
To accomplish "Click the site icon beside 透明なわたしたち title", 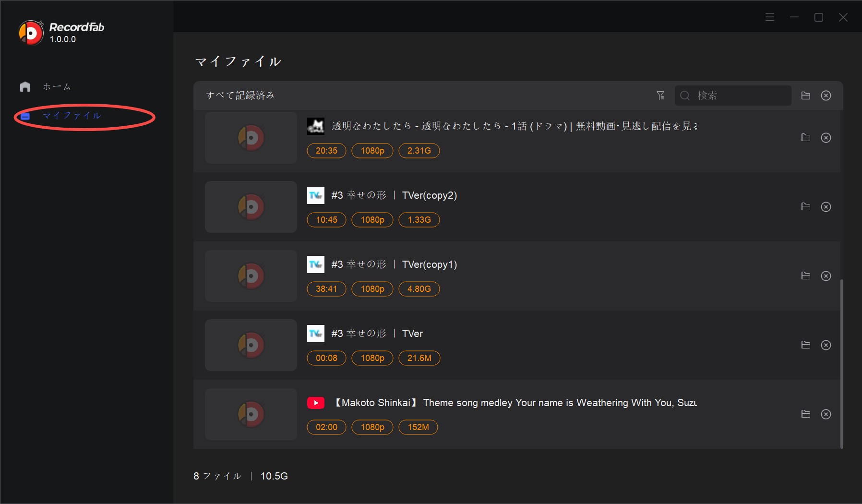I will (316, 126).
